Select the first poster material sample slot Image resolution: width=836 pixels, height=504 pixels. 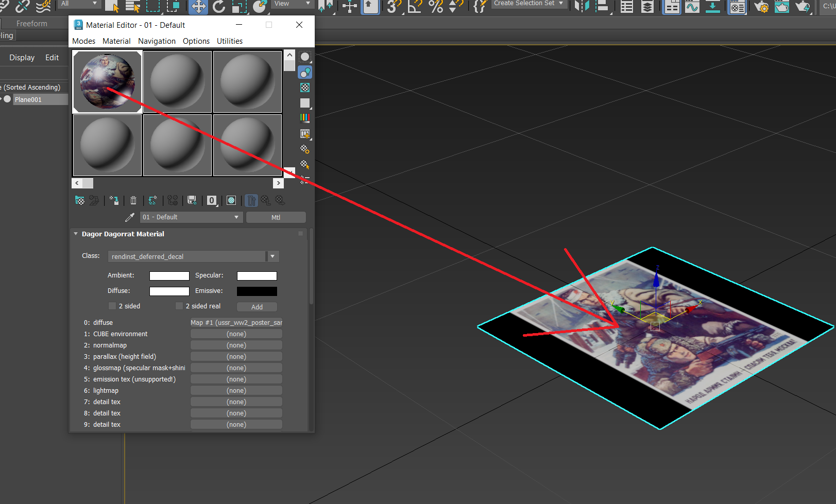point(107,82)
